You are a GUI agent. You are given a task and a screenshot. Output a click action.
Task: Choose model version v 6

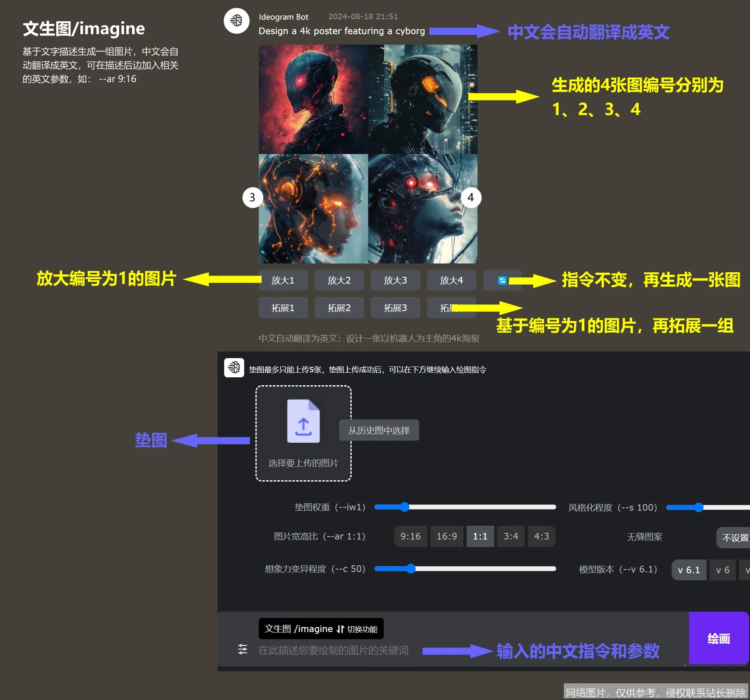(722, 570)
